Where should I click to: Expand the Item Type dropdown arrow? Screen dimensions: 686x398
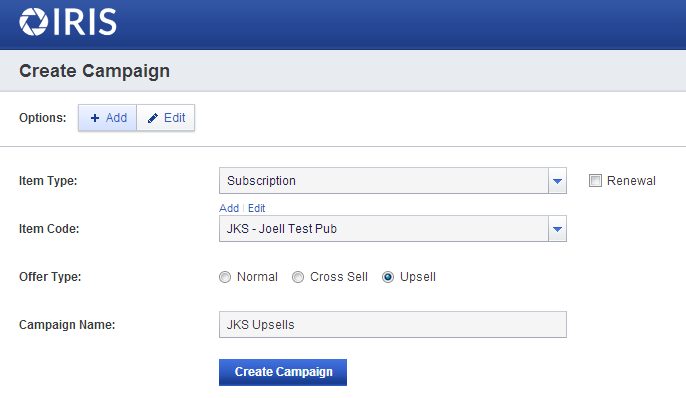pyautogui.click(x=557, y=181)
